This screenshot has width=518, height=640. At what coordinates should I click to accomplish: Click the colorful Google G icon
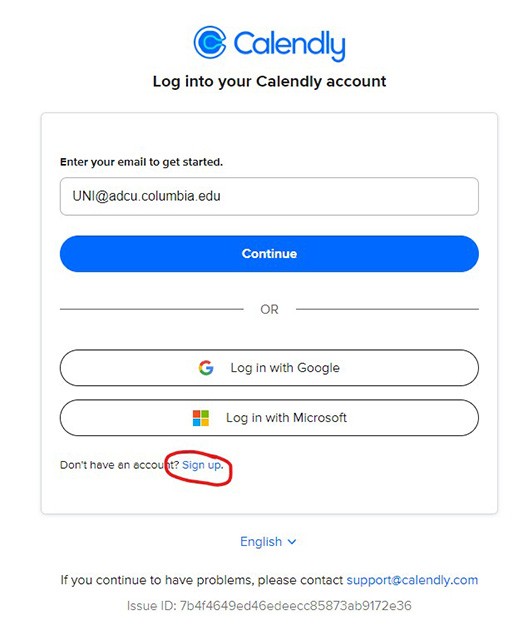(206, 368)
